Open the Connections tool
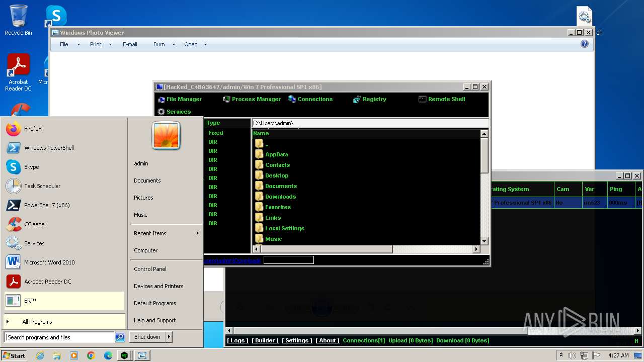Viewport: 644px width, 362px height. pos(310,99)
